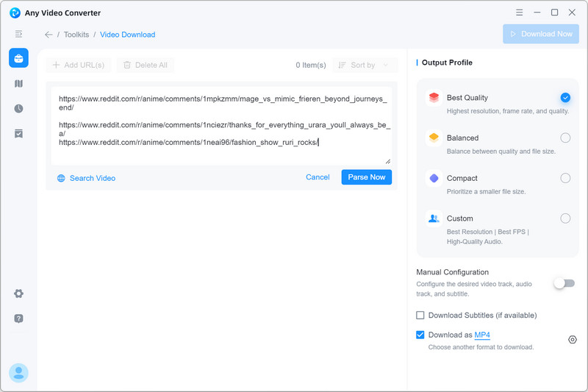
Task: Select the Balanced output profile
Action: click(x=564, y=138)
